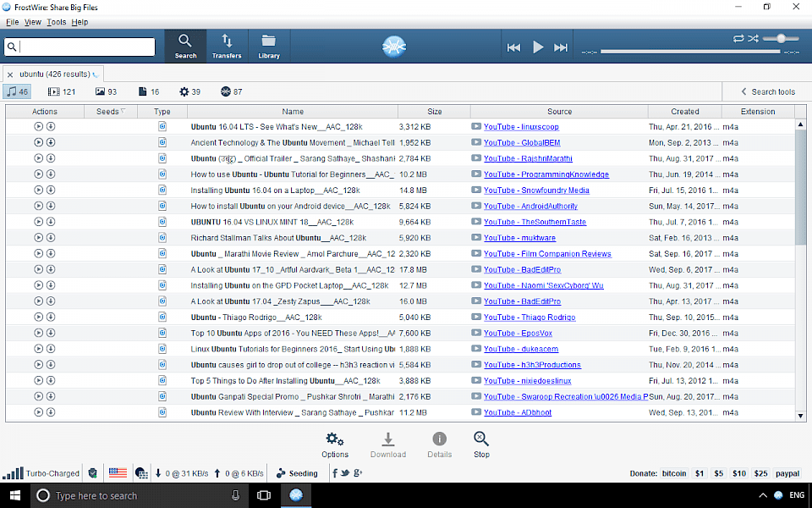The height and width of the screenshot is (508, 812).
Task: Filter results by torrents (87)
Action: coord(231,91)
